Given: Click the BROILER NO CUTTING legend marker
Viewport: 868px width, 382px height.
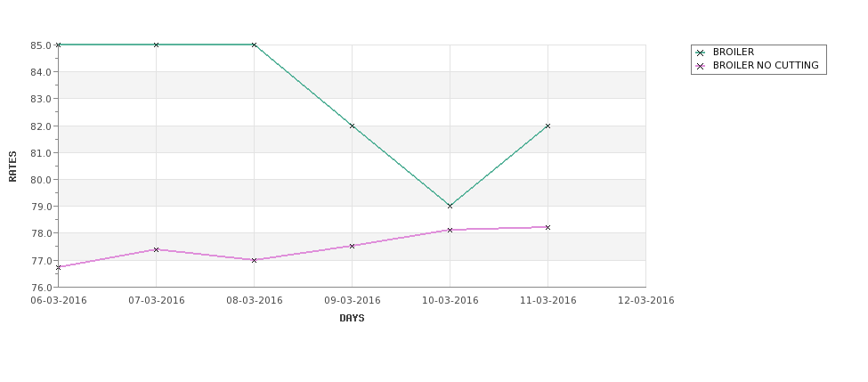Looking at the screenshot, I should (701, 66).
